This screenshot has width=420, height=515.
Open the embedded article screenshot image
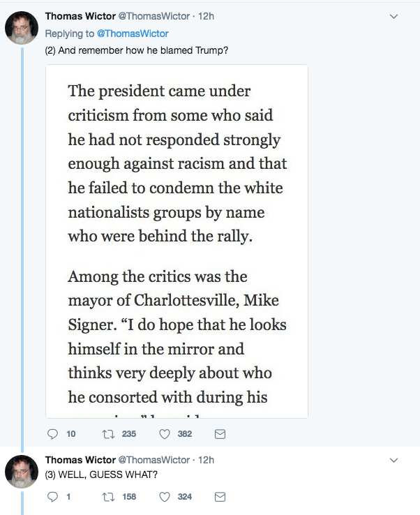[177, 241]
